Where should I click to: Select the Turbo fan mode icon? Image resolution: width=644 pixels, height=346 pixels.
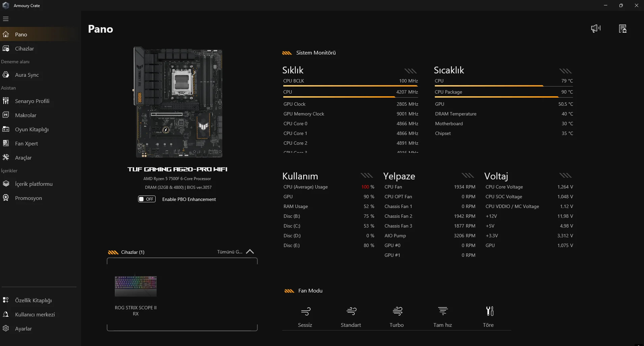(397, 311)
